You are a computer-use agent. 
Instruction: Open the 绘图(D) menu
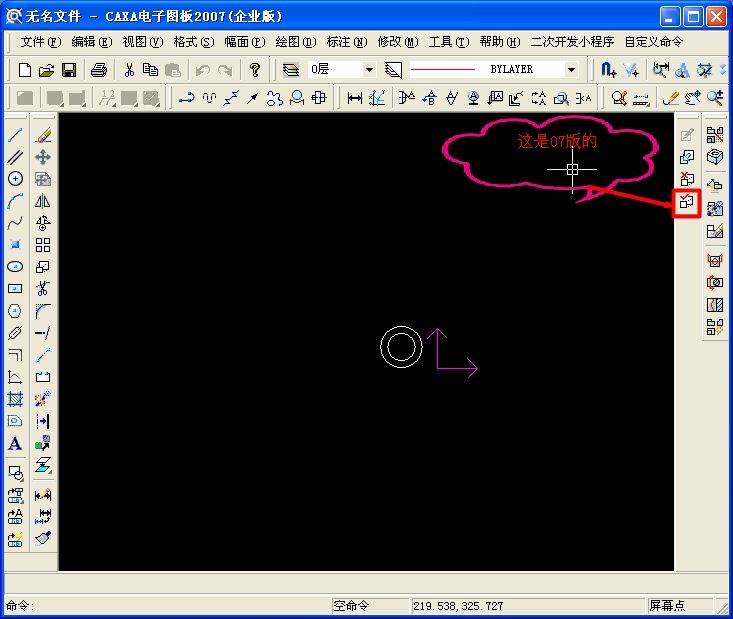pos(295,42)
